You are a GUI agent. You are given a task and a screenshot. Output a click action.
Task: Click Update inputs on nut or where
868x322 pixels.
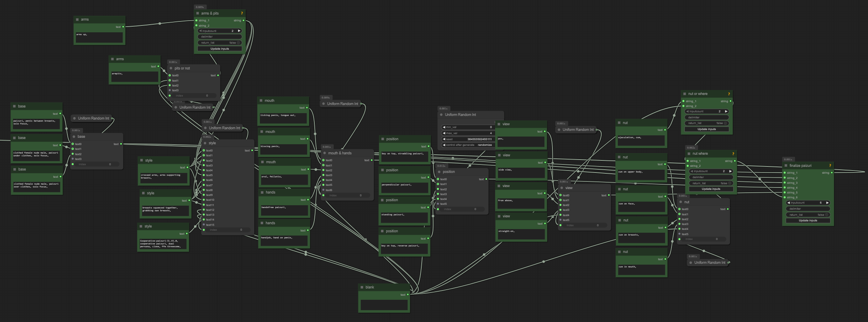(707, 129)
